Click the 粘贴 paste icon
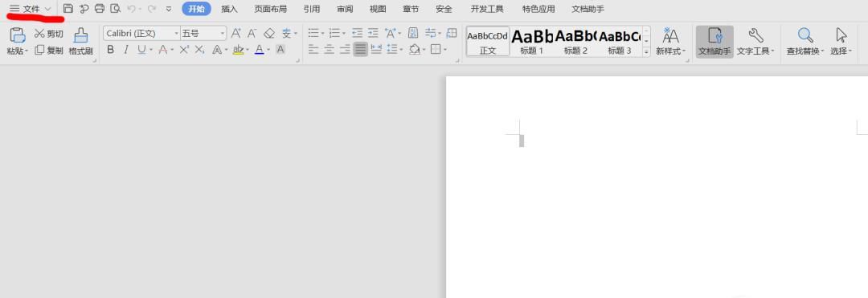 [18, 35]
